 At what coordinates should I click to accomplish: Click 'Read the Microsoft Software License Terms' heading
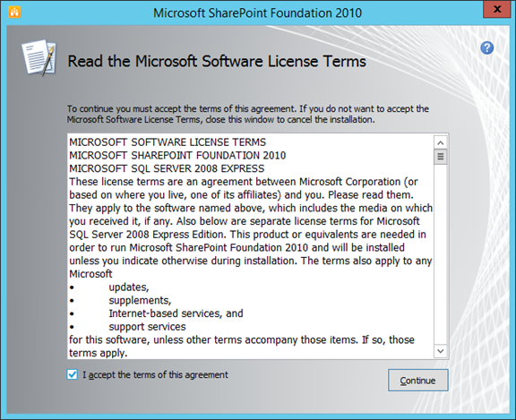(x=217, y=61)
